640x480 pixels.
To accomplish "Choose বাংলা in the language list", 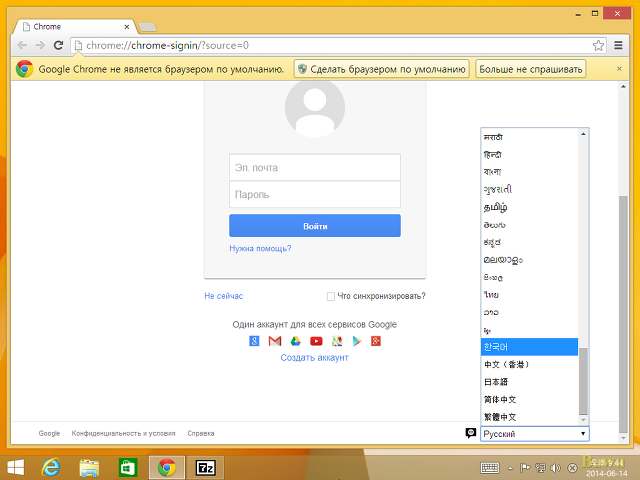I will tap(529, 172).
